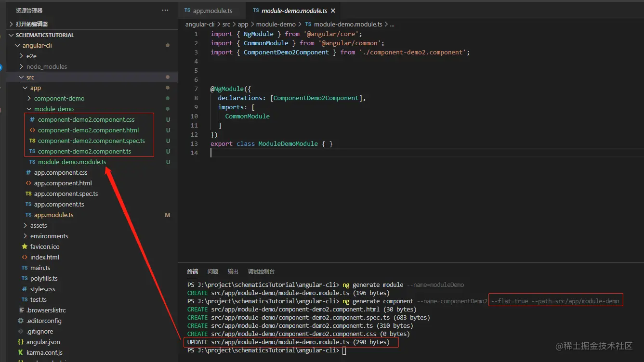Click the .gitignore file icon
This screenshot has width=644, height=362.
click(x=21, y=331)
